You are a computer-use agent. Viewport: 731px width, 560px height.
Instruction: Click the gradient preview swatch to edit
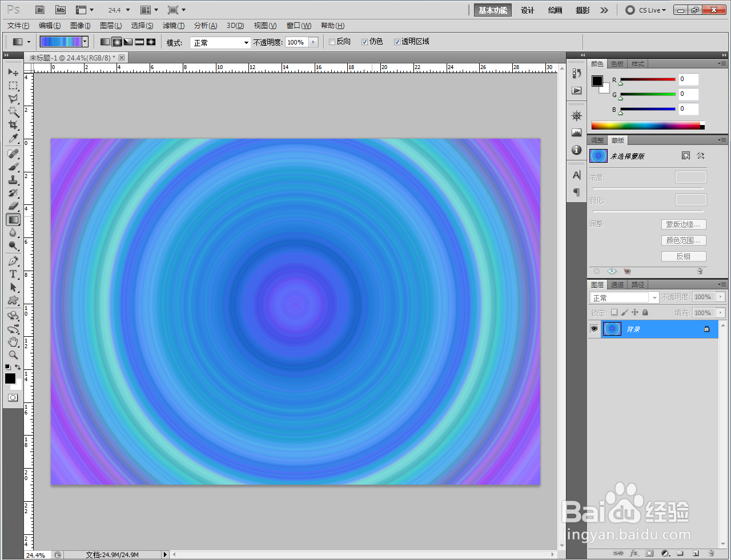click(61, 42)
